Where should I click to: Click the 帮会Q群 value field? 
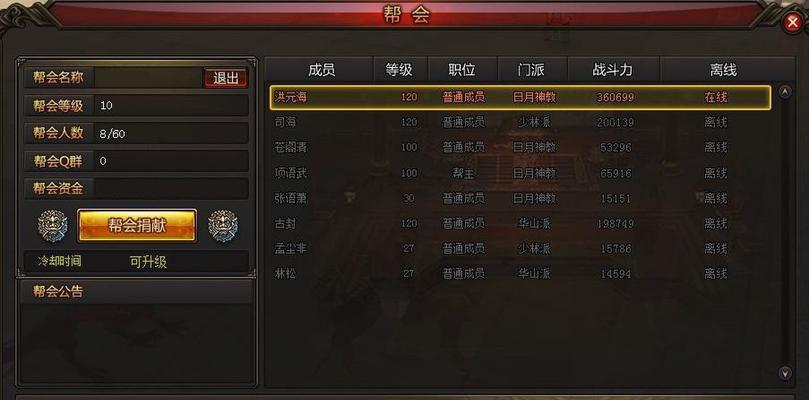(x=171, y=161)
